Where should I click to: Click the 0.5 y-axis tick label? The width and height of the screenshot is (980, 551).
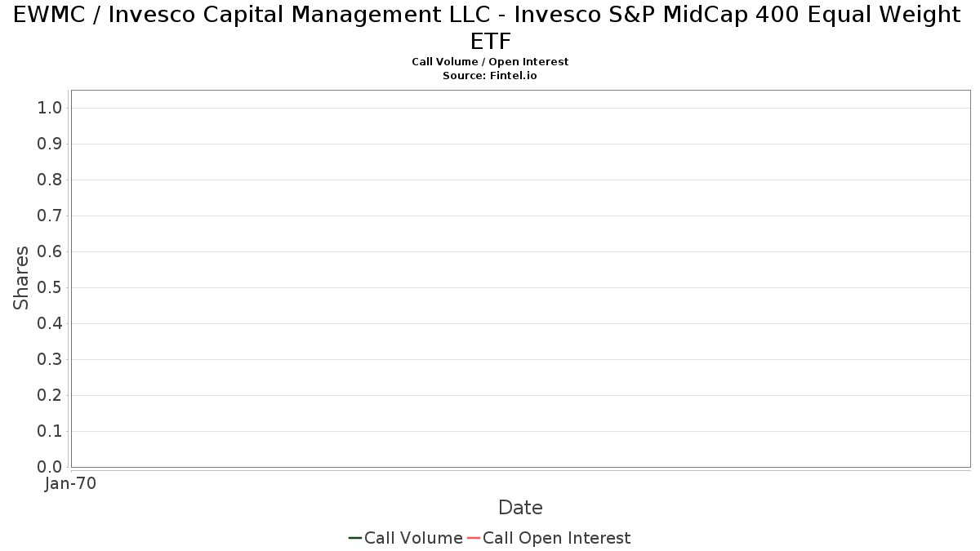[x=50, y=287]
